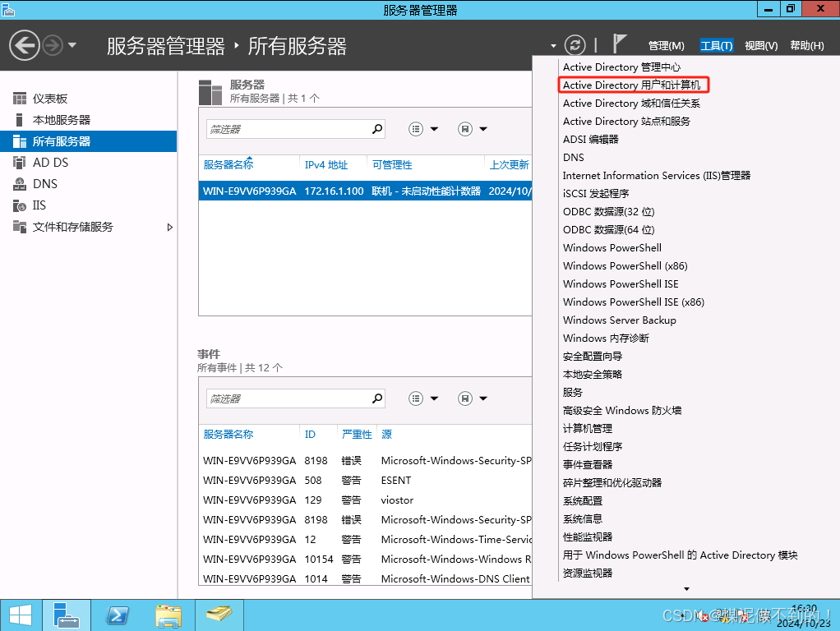Refresh Server Manager with the refresh icon
840x631 pixels.
tap(575, 45)
